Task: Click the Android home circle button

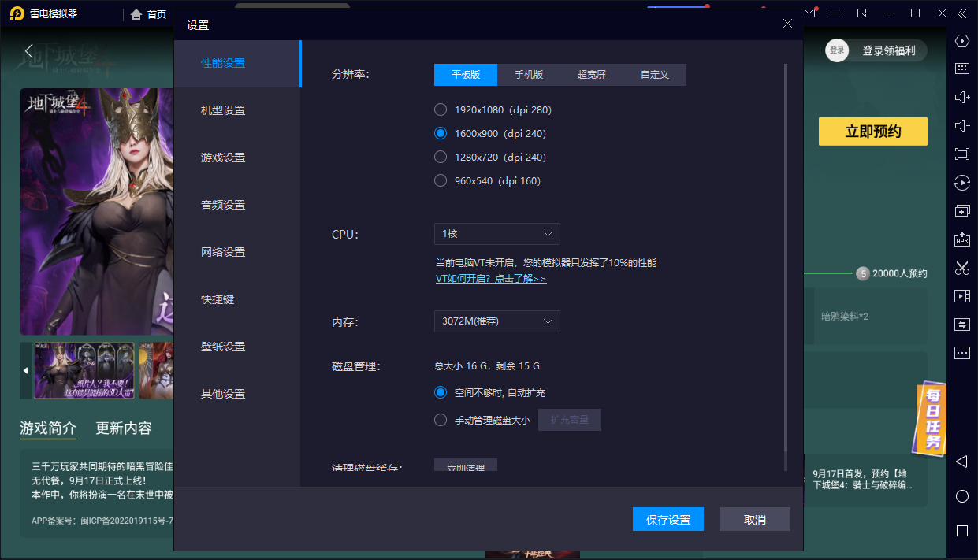Action: 961,496
